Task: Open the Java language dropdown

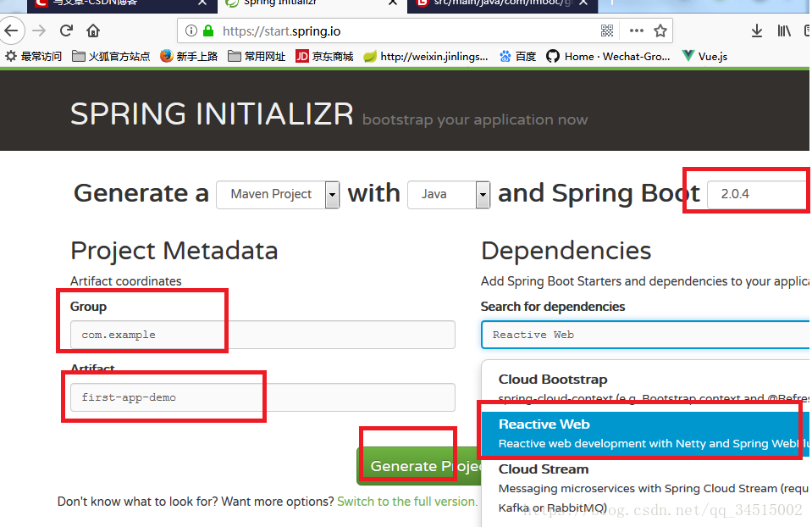Action: [x=449, y=194]
